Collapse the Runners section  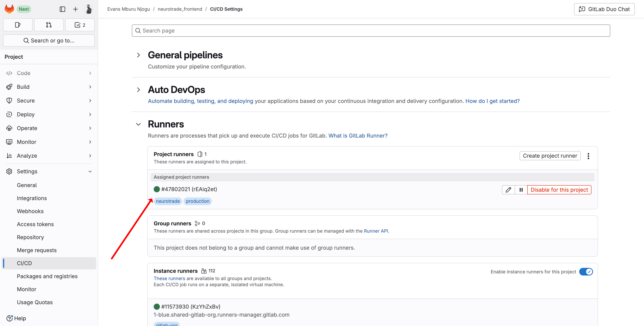click(x=139, y=124)
